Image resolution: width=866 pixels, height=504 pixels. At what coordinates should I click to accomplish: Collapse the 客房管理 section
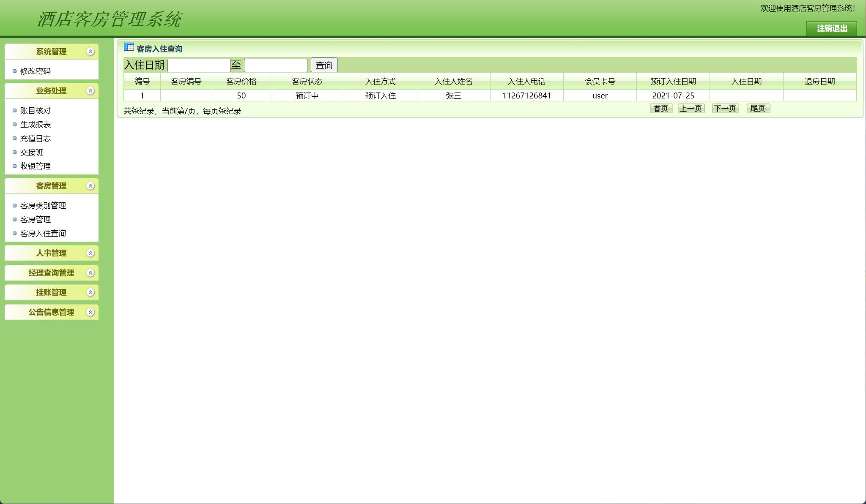(x=90, y=185)
